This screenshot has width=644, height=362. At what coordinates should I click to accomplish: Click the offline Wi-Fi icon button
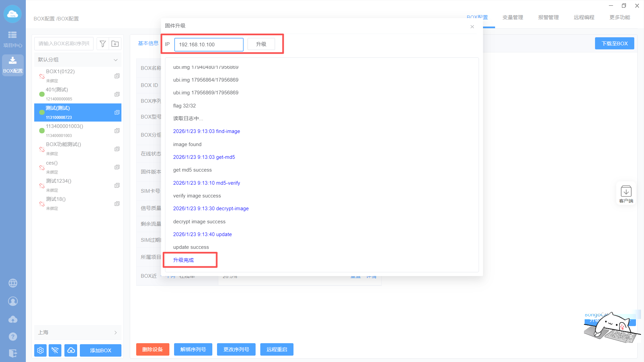(x=55, y=350)
